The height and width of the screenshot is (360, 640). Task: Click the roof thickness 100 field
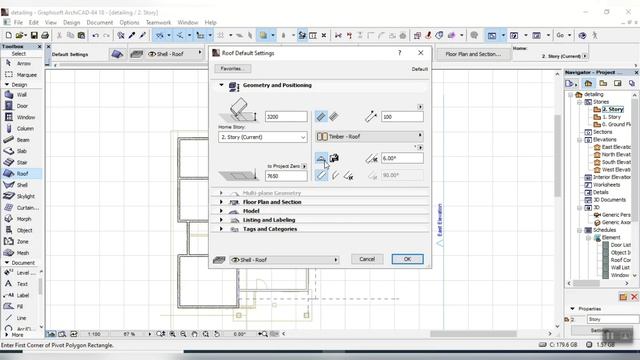tap(402, 117)
